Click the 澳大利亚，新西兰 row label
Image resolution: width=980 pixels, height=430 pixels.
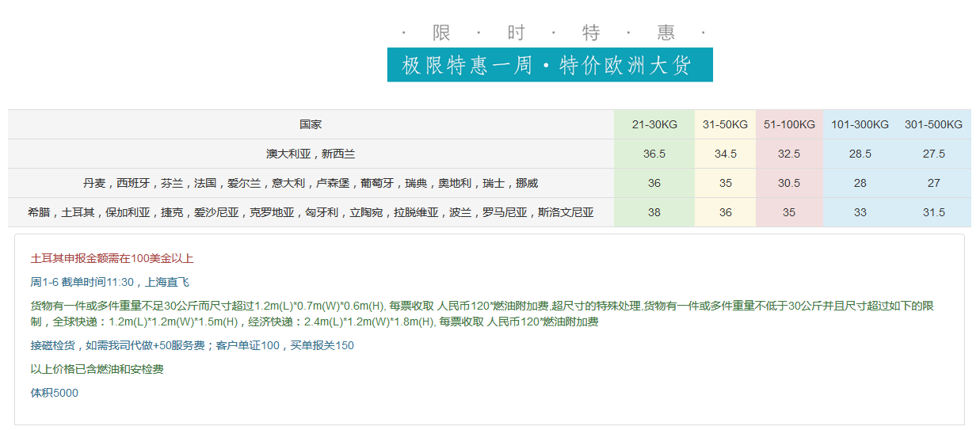click(311, 154)
